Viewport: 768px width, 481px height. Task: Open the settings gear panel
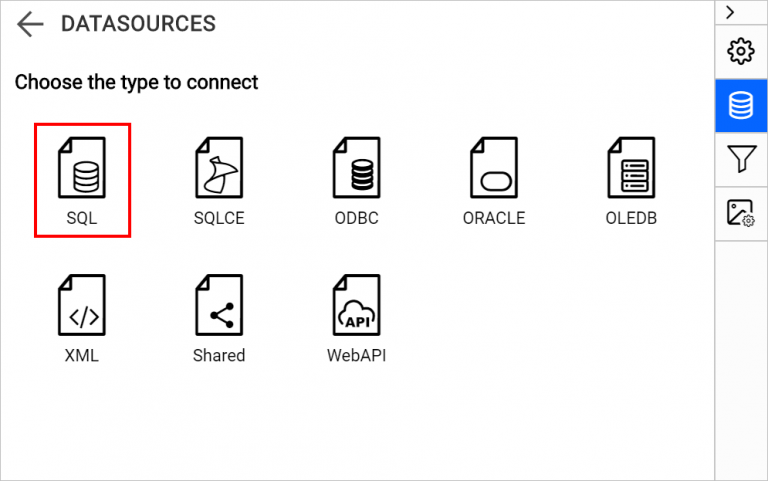pos(741,51)
